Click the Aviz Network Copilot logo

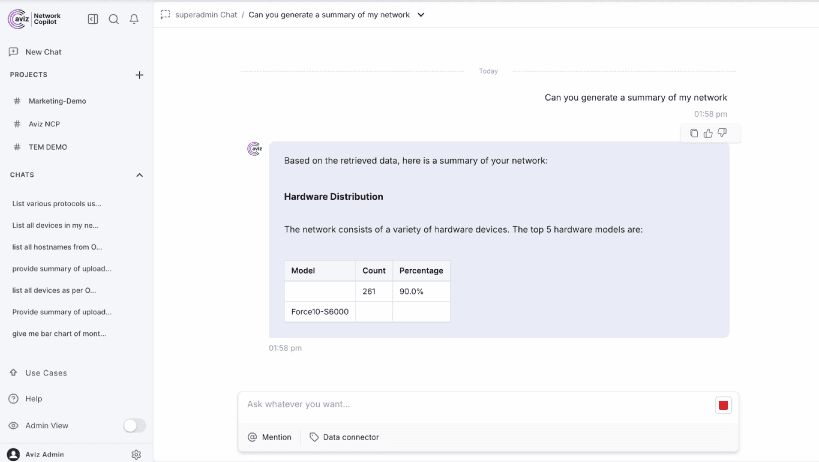point(34,19)
